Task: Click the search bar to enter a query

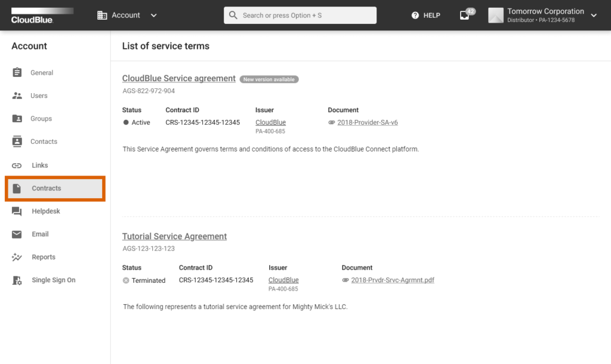Action: click(x=300, y=15)
